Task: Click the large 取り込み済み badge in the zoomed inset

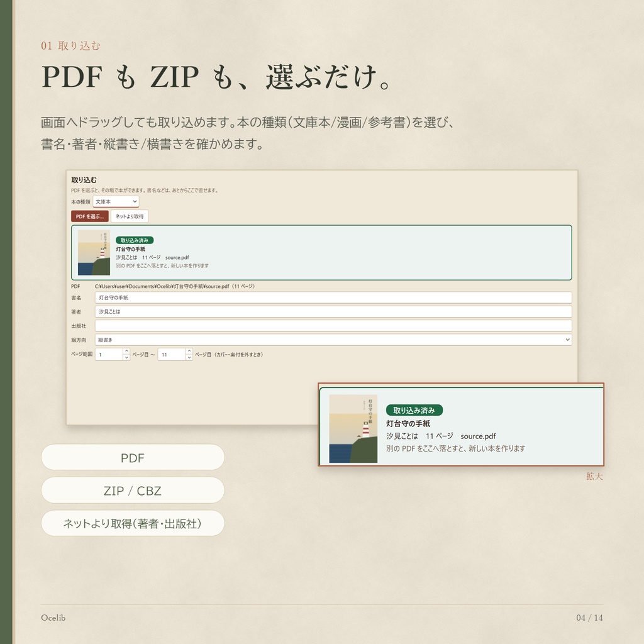Action: (414, 410)
